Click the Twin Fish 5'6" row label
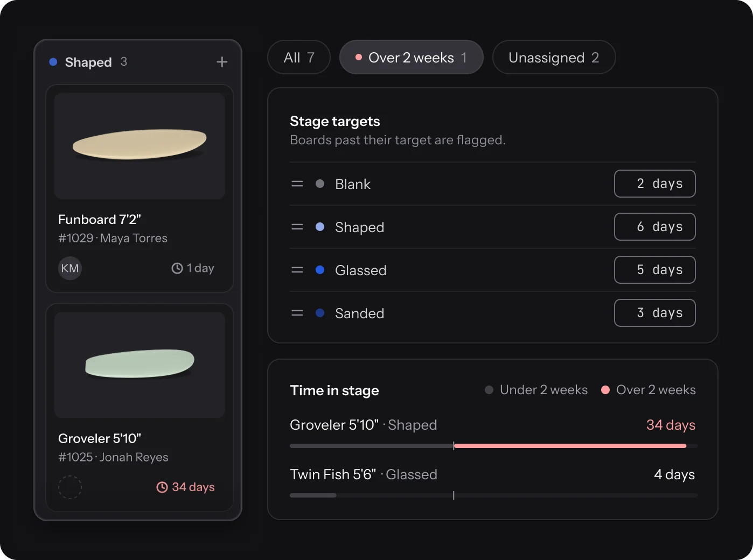753x560 pixels. (333, 474)
